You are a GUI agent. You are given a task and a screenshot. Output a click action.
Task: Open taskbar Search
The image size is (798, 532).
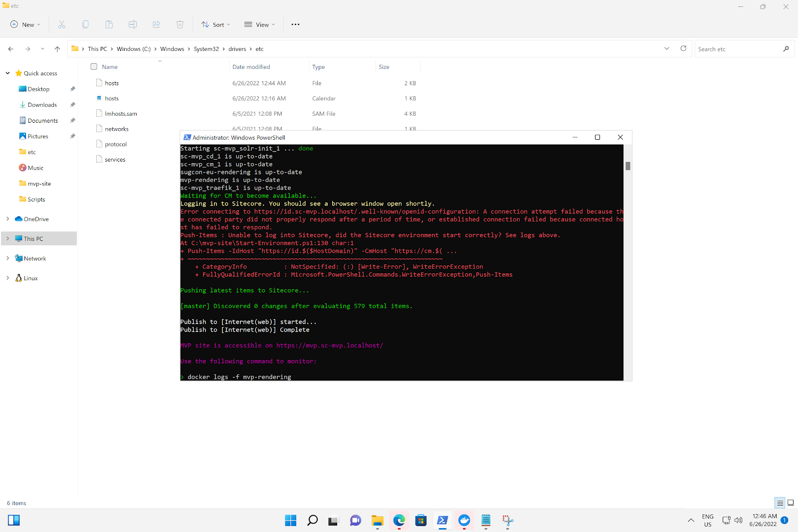pyautogui.click(x=312, y=521)
